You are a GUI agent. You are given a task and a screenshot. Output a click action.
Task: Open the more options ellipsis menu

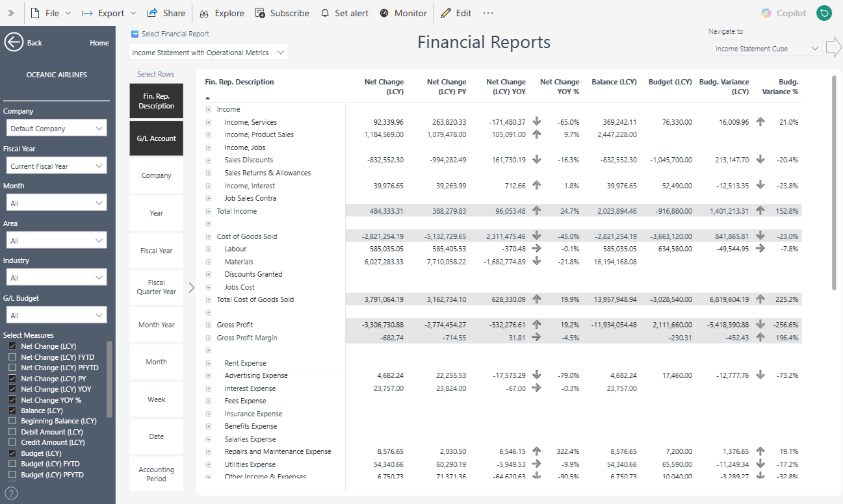click(488, 13)
